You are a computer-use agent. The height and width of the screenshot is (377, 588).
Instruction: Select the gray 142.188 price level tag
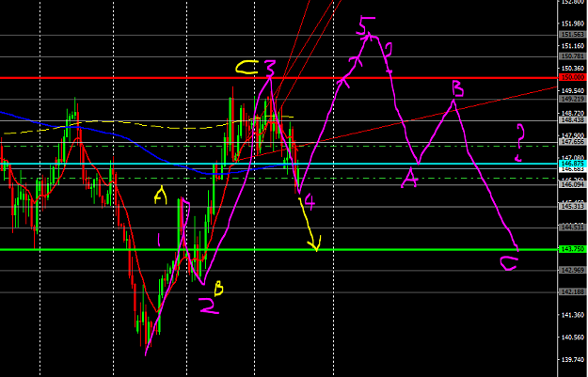pos(572,291)
